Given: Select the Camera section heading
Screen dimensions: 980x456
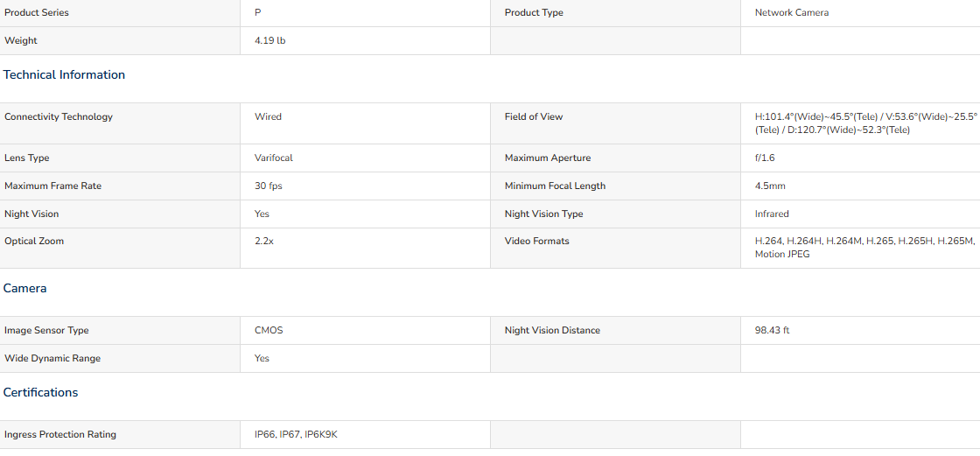Looking at the screenshot, I should (x=25, y=288).
